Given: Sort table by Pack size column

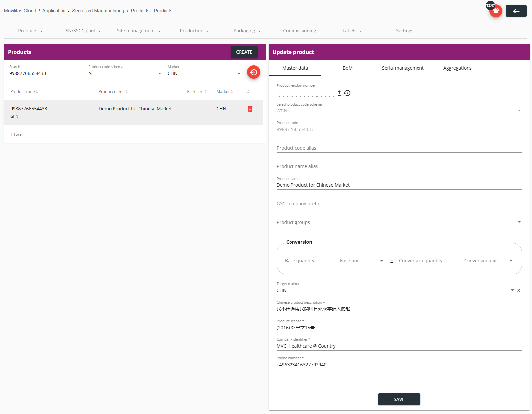Looking at the screenshot, I should 197,92.
